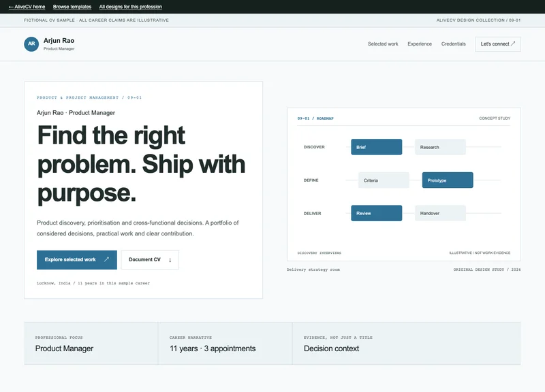The height and width of the screenshot is (392, 545).
Task: Click the DISCOVERY INTERVIEWS footnote
Action: (x=319, y=252)
